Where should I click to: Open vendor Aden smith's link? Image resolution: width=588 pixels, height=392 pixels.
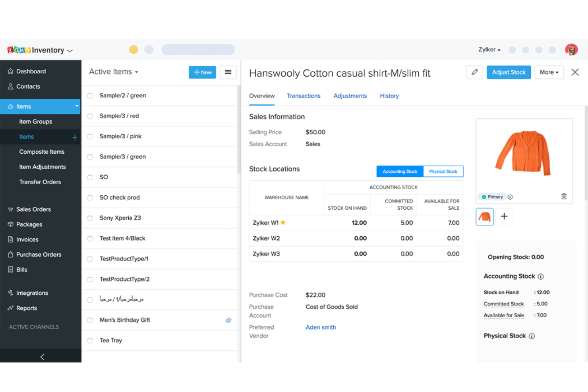pyautogui.click(x=321, y=327)
